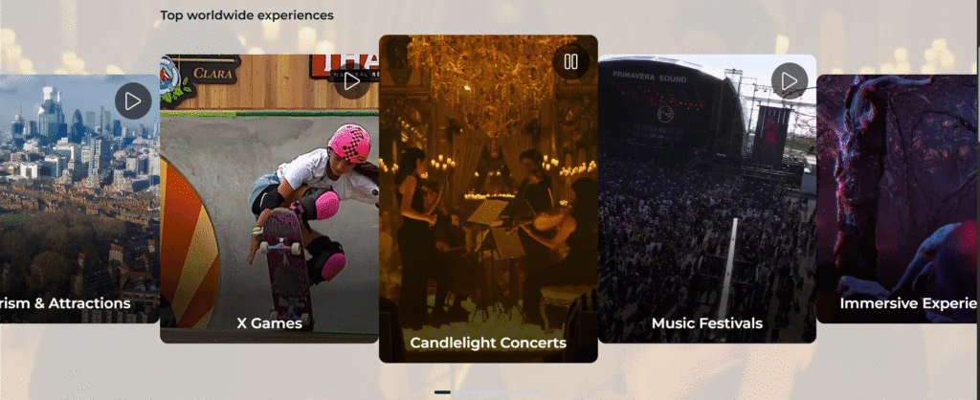Click the Top worldwide experiences heading
This screenshot has height=400, width=980.
coord(247,15)
